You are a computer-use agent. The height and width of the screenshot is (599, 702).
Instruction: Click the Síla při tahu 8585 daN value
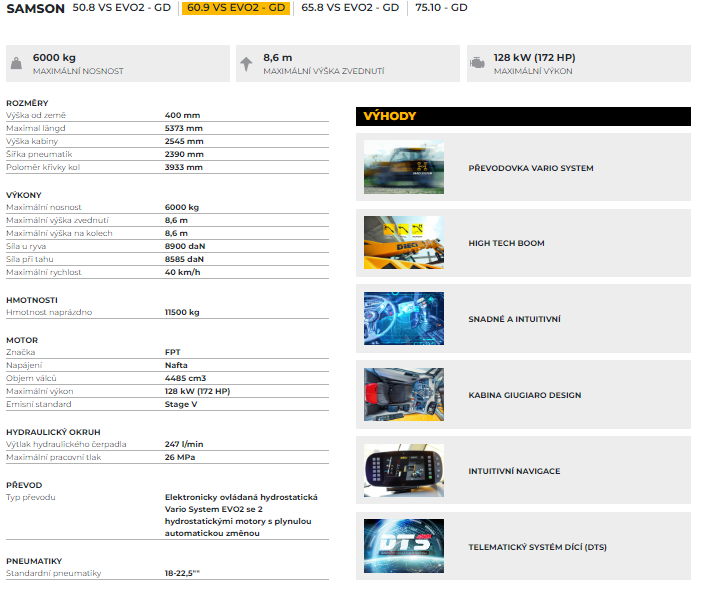184,259
